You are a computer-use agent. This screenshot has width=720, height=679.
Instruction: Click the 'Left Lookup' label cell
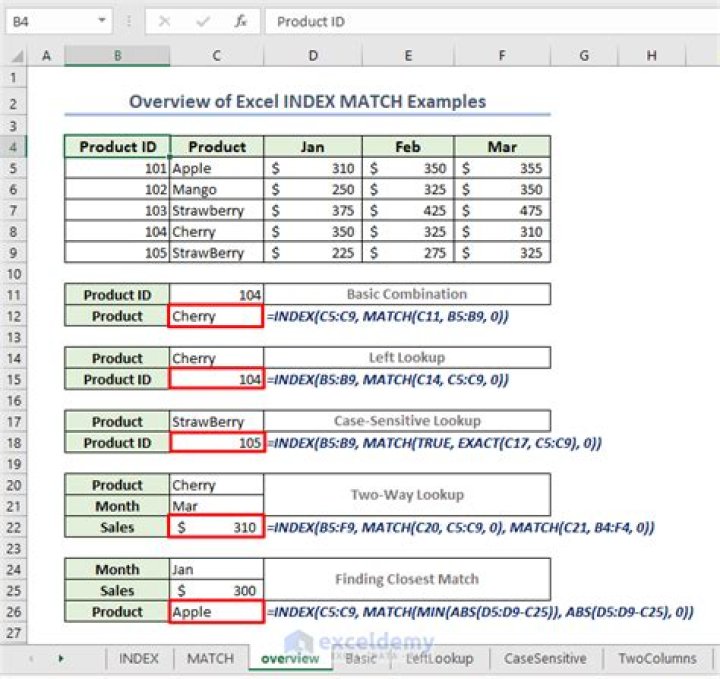click(x=407, y=358)
